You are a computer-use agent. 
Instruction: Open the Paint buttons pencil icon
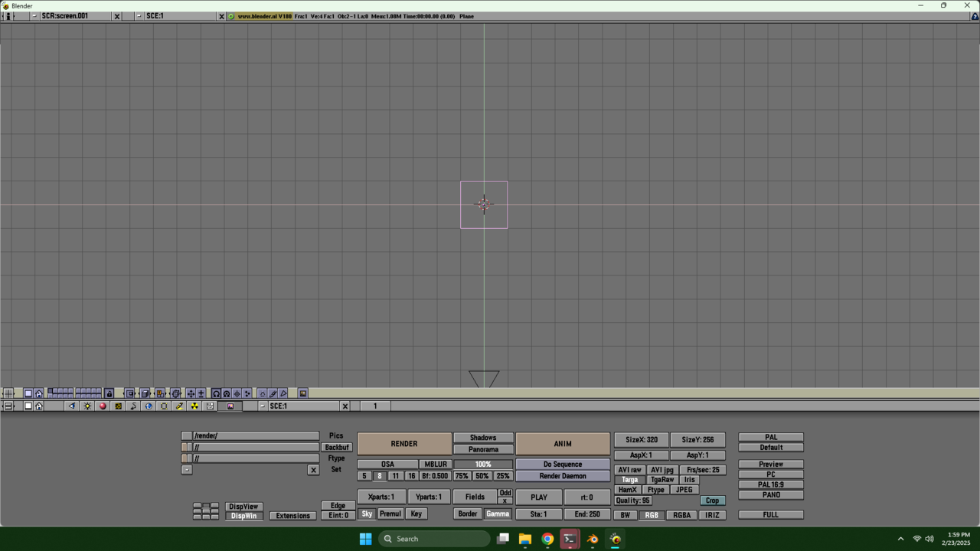pyautogui.click(x=179, y=406)
